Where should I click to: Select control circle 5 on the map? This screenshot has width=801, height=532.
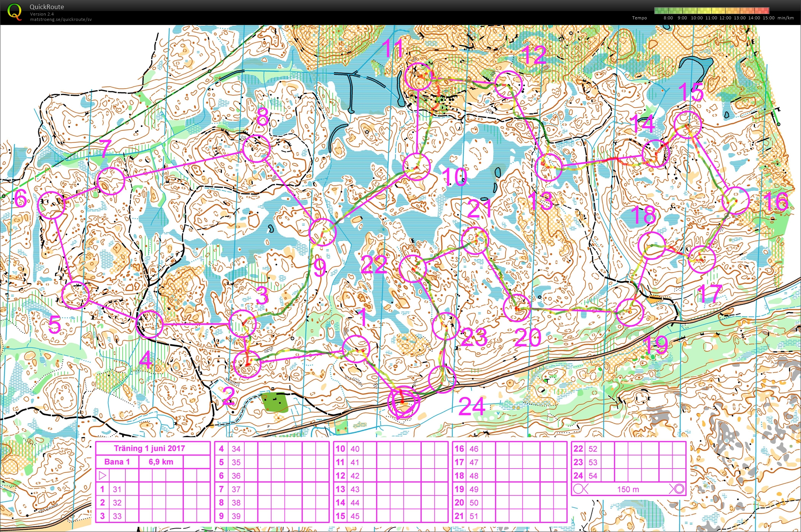(x=75, y=295)
